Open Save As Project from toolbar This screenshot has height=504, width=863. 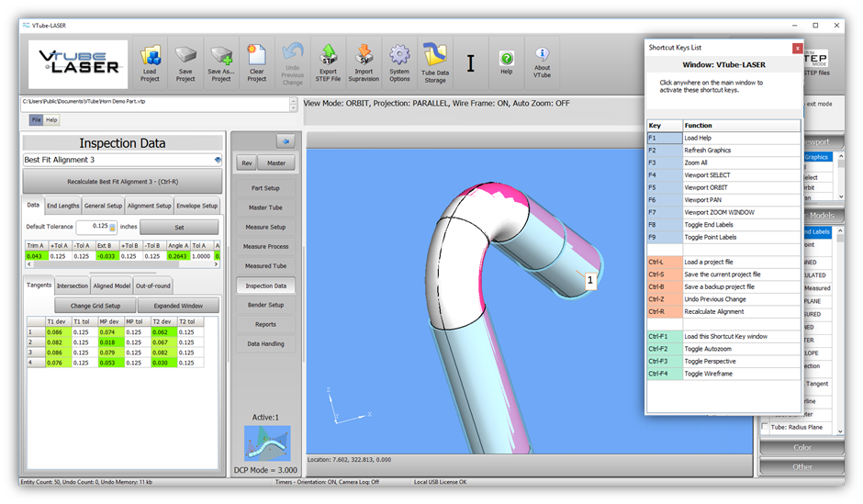pos(221,62)
